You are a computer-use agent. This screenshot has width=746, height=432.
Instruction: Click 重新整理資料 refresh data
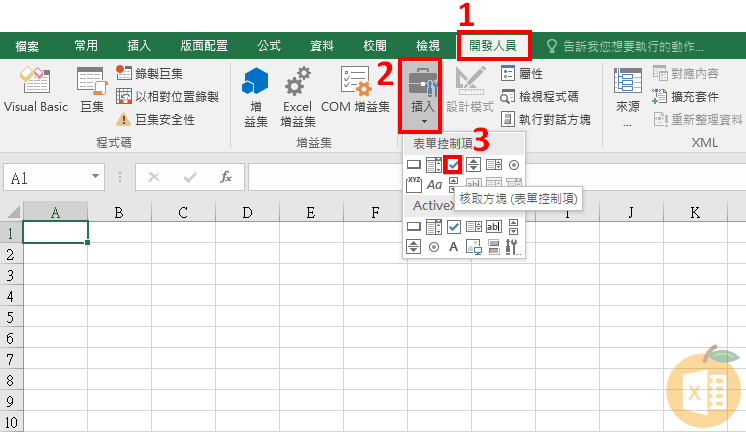(697, 119)
